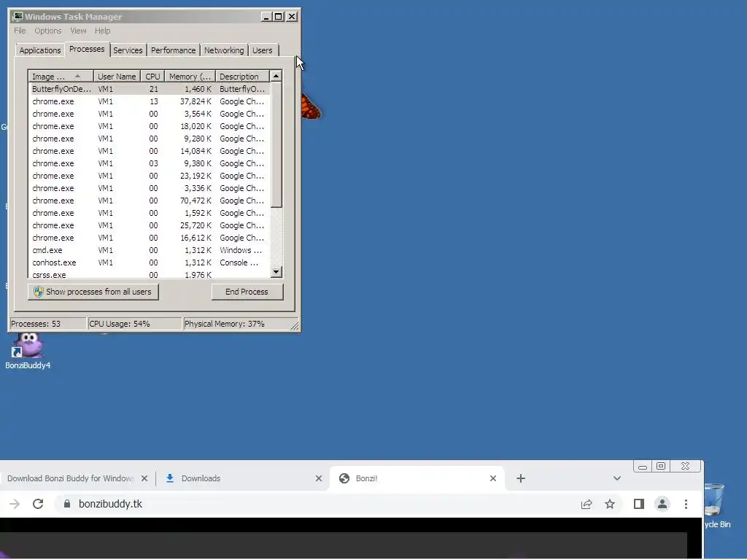Select chrome.exe row using 18,020 K
This screenshot has width=747, height=560.
(149, 126)
